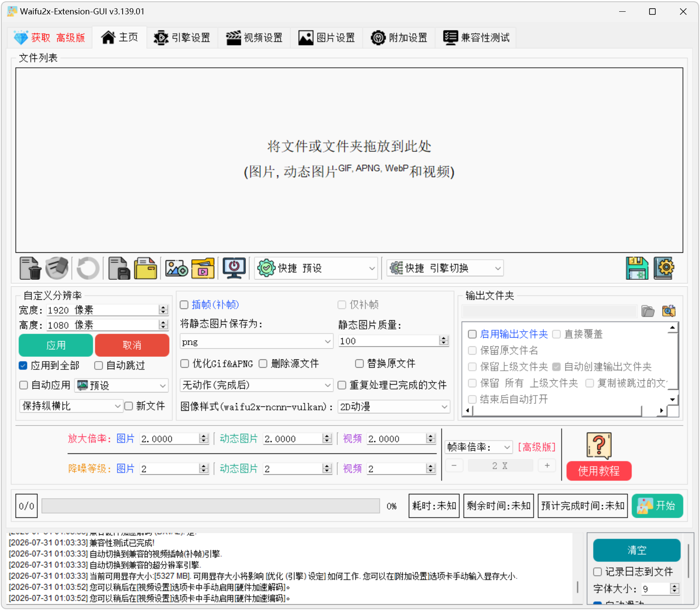Image resolution: width=700 pixels, height=610 pixels.
Task: Click the monitor power icon
Action: pos(234,268)
